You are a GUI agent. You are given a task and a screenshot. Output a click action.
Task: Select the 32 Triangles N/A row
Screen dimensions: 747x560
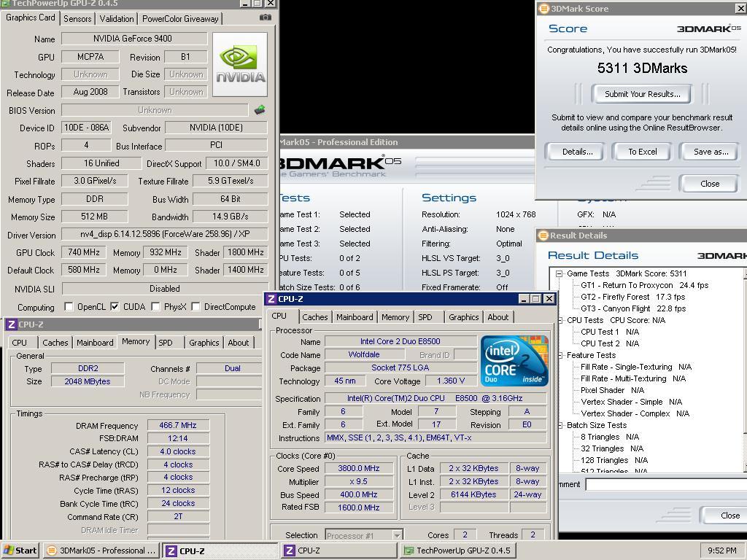[612, 448]
